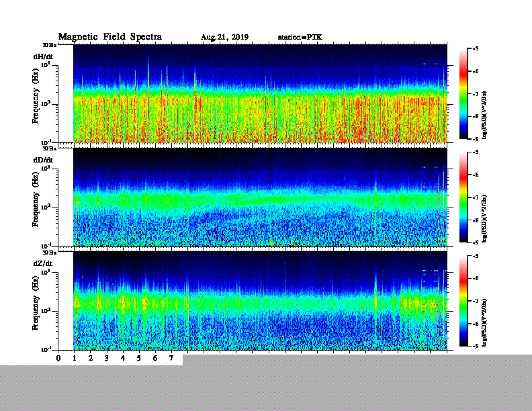Click the dH/dt panel label
Viewport: 532px width, 411px height.
click(x=43, y=56)
